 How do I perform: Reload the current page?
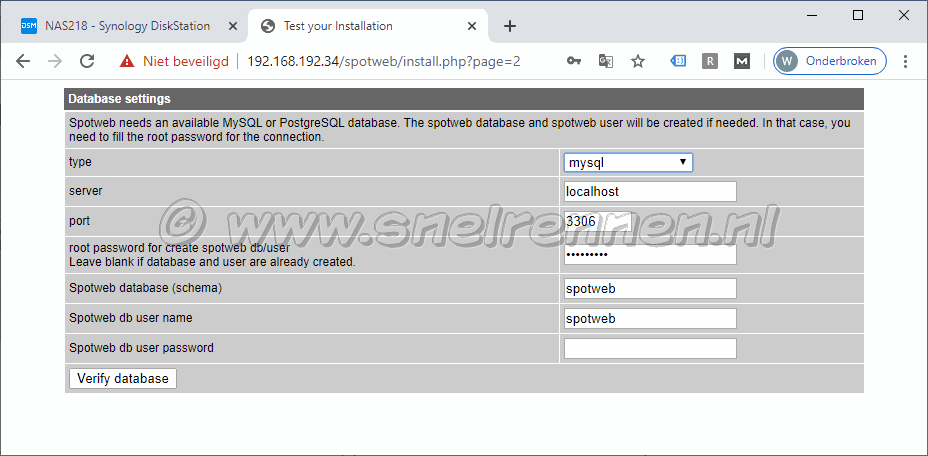[x=87, y=61]
